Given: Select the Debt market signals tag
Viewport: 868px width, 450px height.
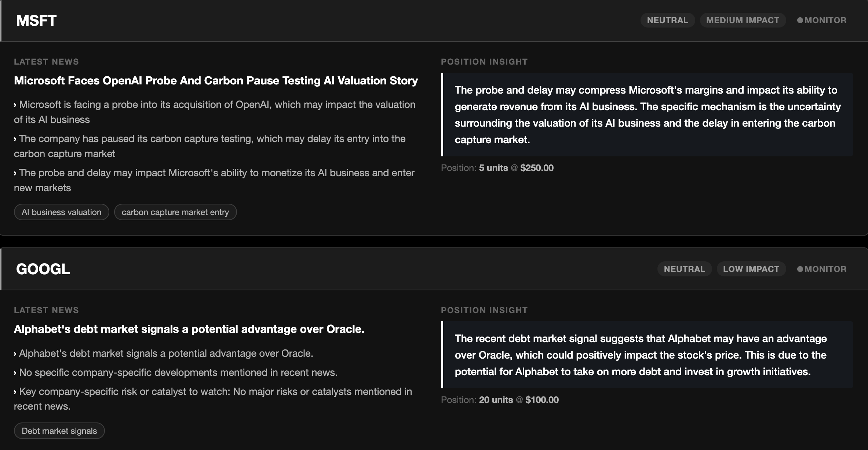Looking at the screenshot, I should (x=59, y=431).
